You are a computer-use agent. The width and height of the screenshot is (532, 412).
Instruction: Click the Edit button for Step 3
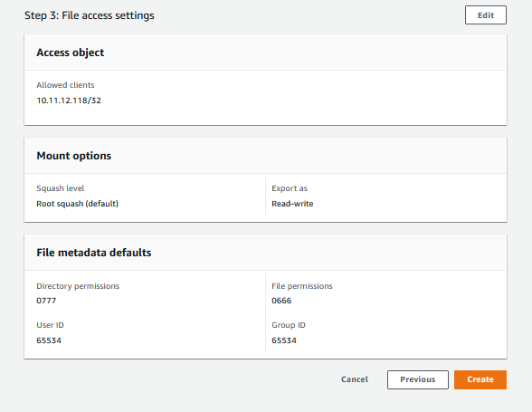coord(486,15)
